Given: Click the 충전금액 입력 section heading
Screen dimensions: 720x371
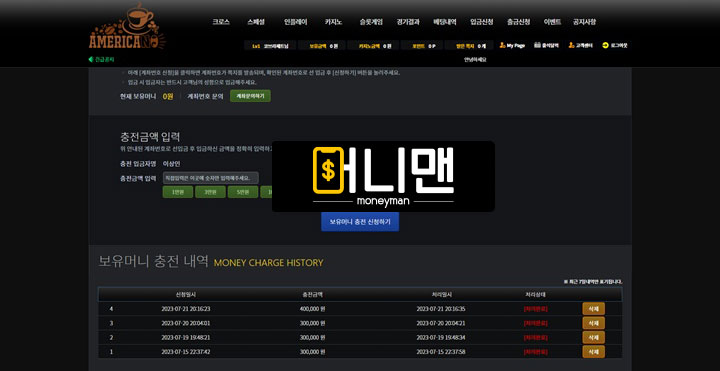Looking at the screenshot, I should tap(150, 136).
